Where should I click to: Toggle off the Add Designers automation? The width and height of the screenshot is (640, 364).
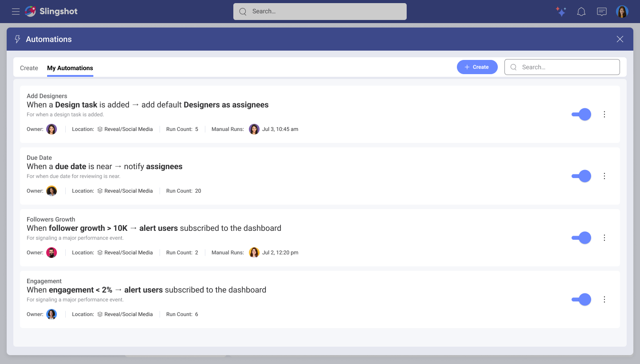tap(581, 114)
